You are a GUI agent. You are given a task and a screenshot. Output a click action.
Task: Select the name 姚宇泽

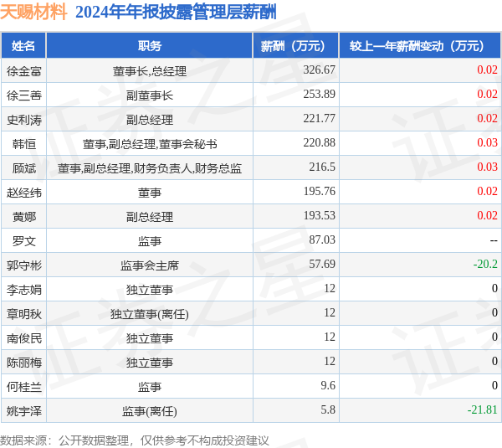point(24,411)
